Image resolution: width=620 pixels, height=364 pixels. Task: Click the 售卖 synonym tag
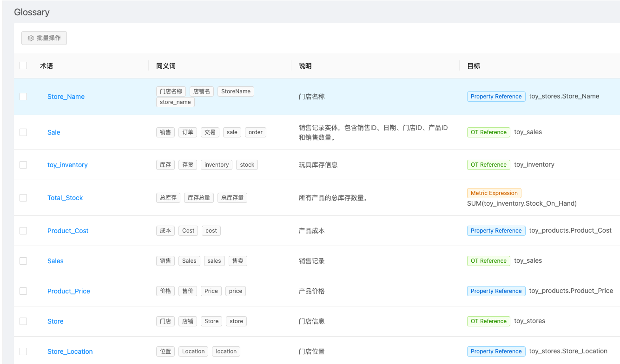pos(238,261)
